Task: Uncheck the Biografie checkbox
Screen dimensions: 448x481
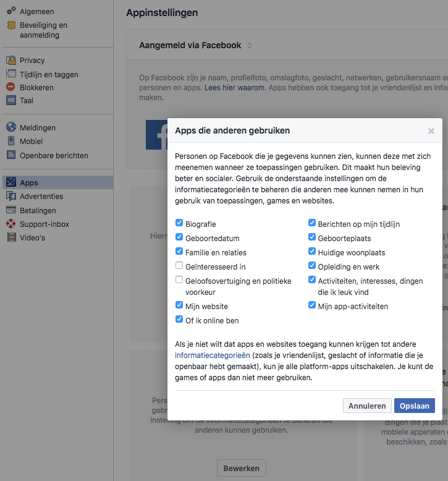Action: click(x=179, y=224)
